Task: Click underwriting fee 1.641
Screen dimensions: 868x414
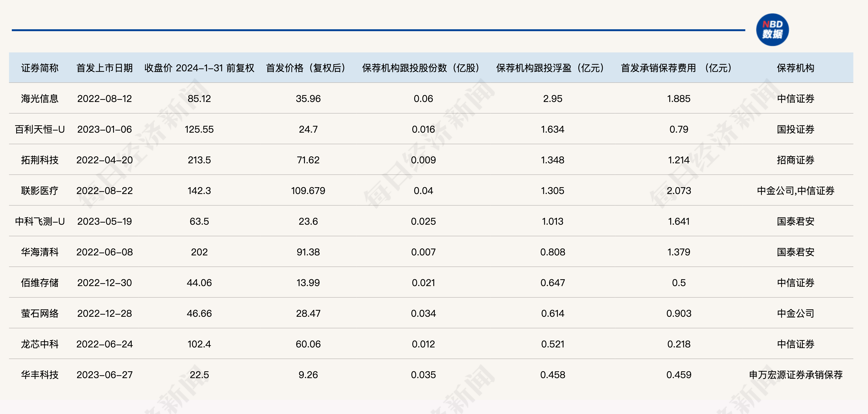Action: click(x=679, y=221)
